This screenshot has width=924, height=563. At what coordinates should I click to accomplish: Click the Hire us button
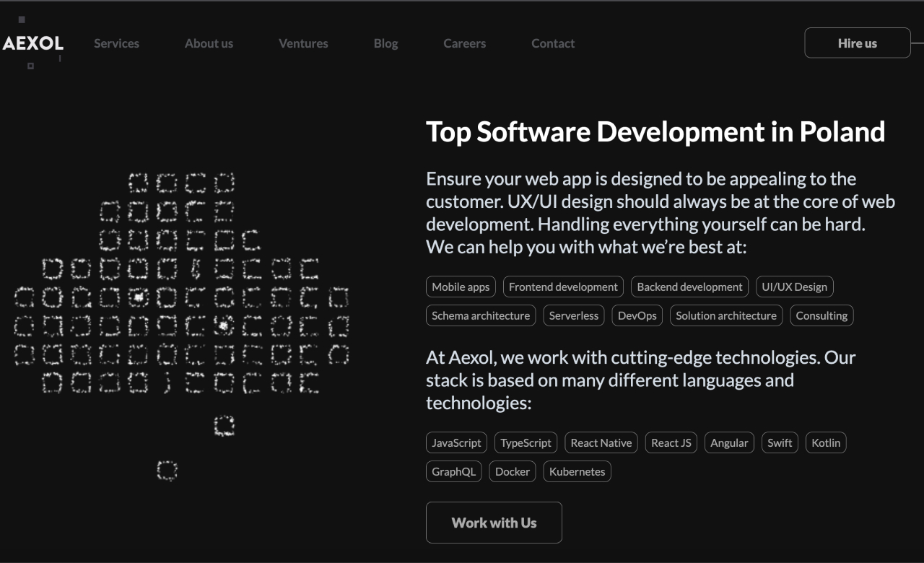pos(858,43)
